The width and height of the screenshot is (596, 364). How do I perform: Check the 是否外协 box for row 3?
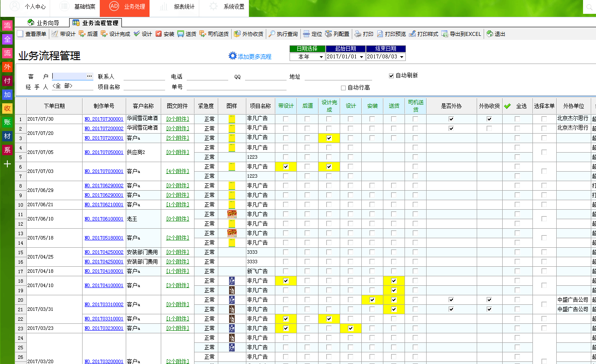451,138
